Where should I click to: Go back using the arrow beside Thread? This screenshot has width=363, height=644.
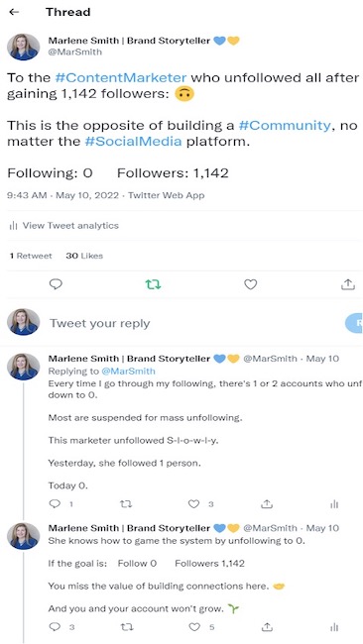(14, 12)
